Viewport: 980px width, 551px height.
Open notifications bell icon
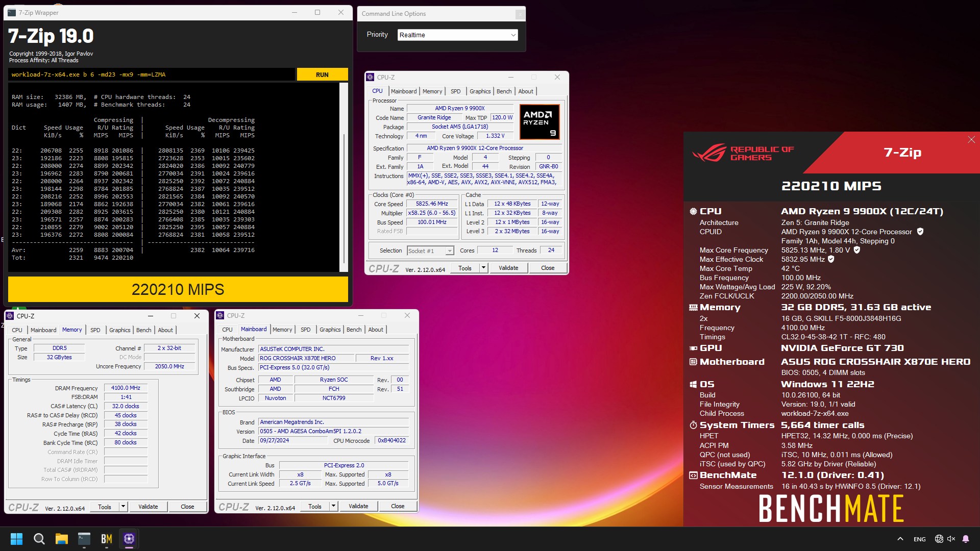pyautogui.click(x=966, y=539)
